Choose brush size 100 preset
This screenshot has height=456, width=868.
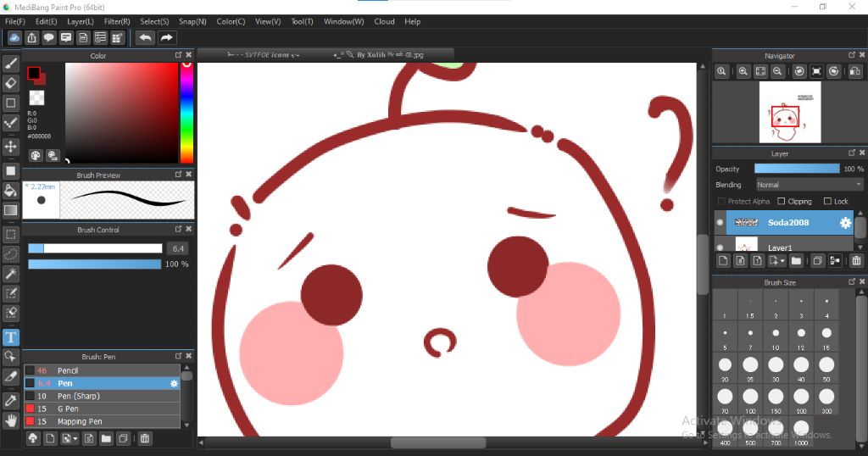coord(750,401)
